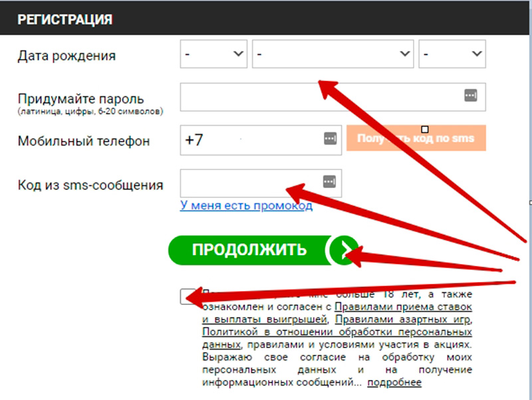Click the autofill icon in the SMS code field
Viewport: 532px width, 400px height.
(330, 181)
